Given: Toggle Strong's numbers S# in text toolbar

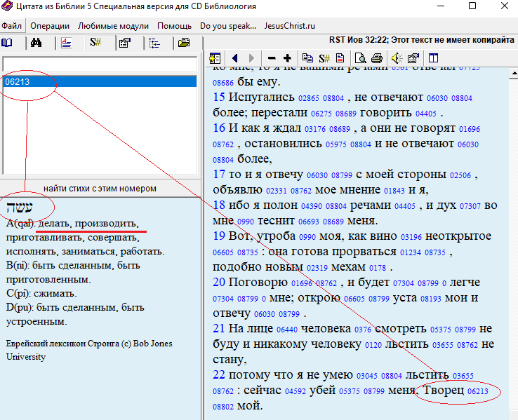Looking at the screenshot, I should tap(324, 58).
